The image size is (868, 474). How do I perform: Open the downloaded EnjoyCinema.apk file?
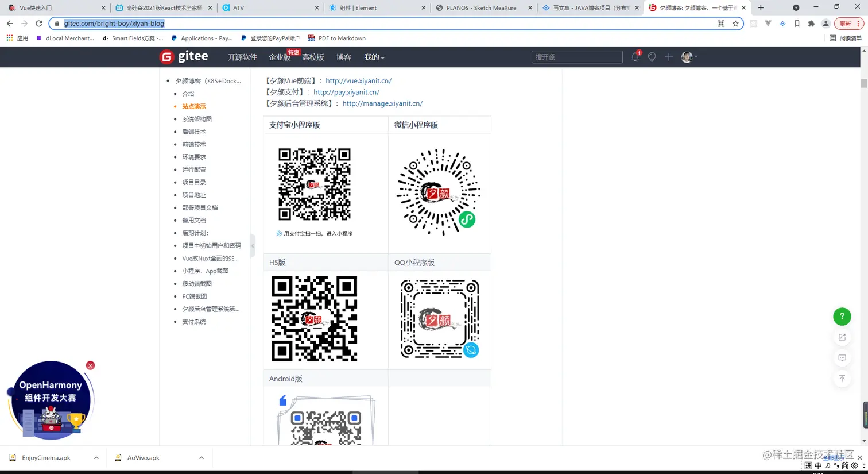(x=46, y=458)
